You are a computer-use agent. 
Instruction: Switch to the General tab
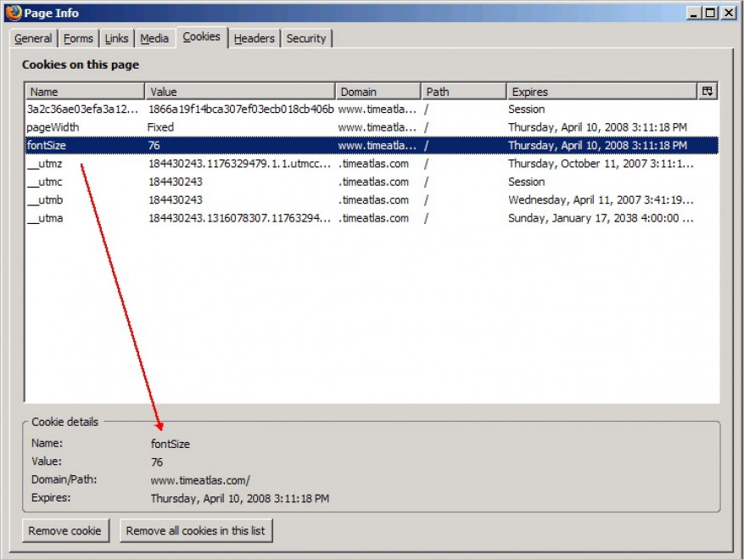(x=33, y=38)
